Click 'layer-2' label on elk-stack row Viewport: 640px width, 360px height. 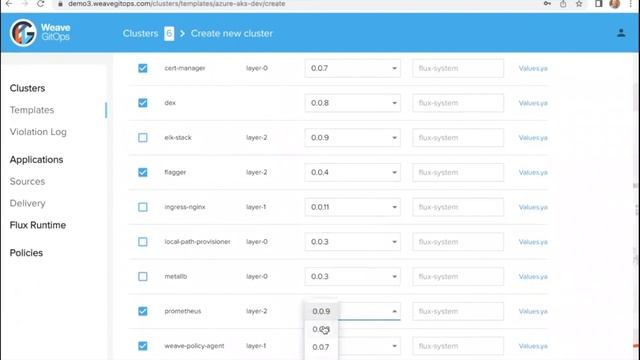256,138
